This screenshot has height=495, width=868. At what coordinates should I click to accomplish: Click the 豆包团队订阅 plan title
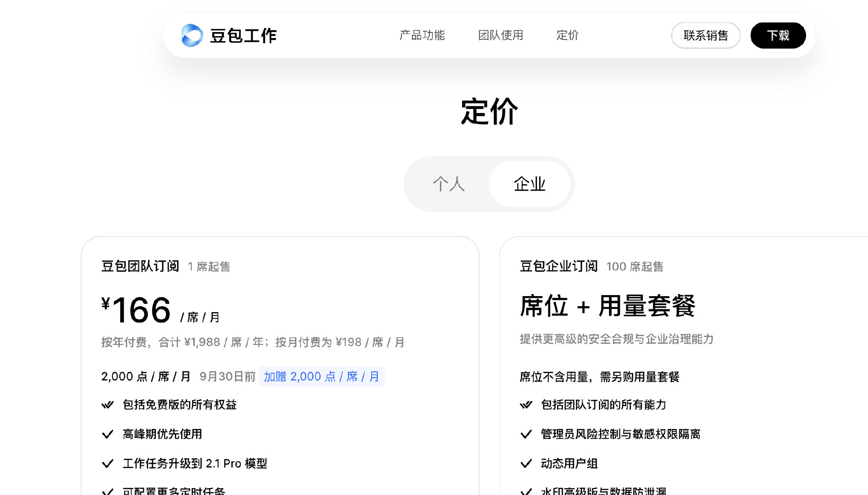coord(140,266)
